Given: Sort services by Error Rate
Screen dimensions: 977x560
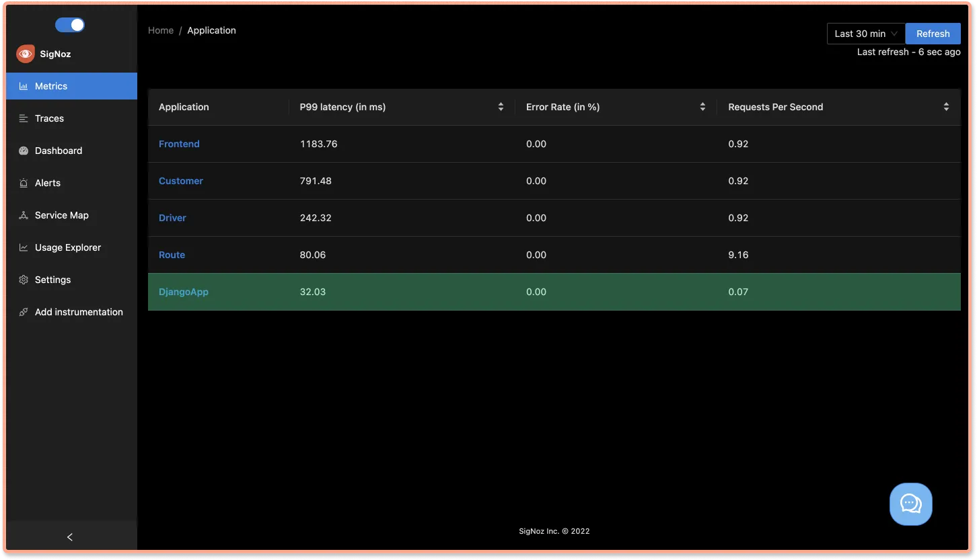Looking at the screenshot, I should [x=703, y=106].
